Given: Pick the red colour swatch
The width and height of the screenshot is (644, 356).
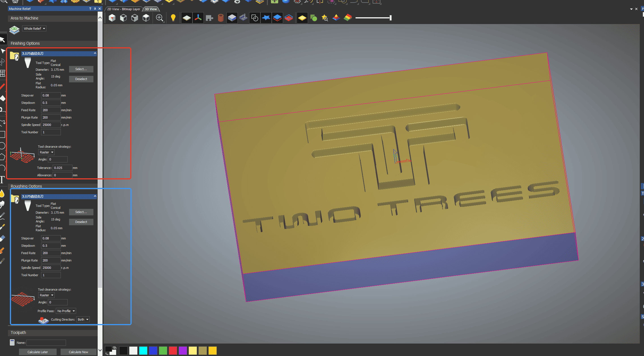Looking at the screenshot, I should pos(173,351).
